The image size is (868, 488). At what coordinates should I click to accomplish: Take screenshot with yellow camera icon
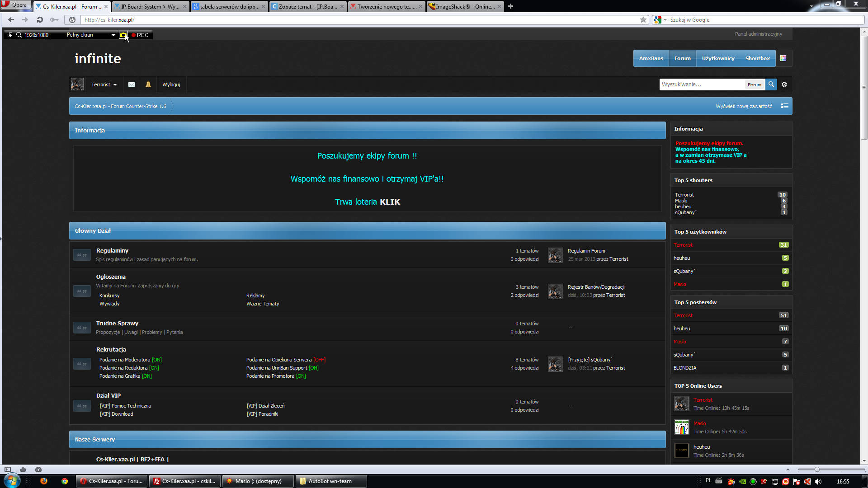tap(123, 35)
